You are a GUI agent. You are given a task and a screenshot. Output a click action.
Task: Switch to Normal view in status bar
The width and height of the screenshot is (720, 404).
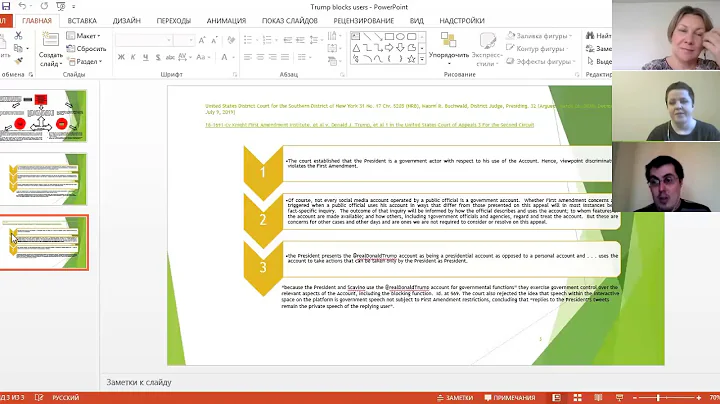[557, 398]
